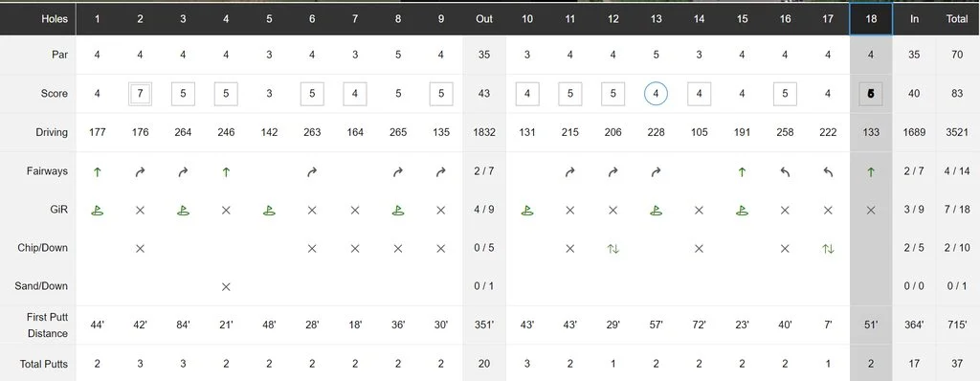This screenshot has width=980, height=381.
Task: Select hole 18 column header
Action: click(x=871, y=19)
